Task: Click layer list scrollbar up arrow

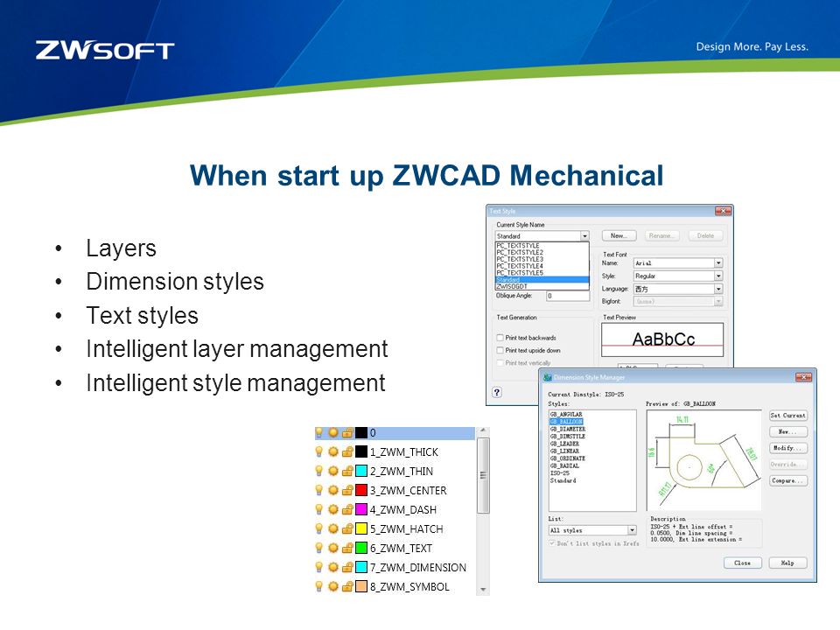Action: 483,430
